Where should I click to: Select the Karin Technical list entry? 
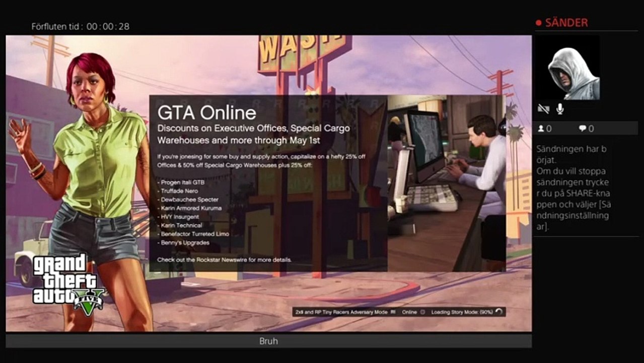180,225
